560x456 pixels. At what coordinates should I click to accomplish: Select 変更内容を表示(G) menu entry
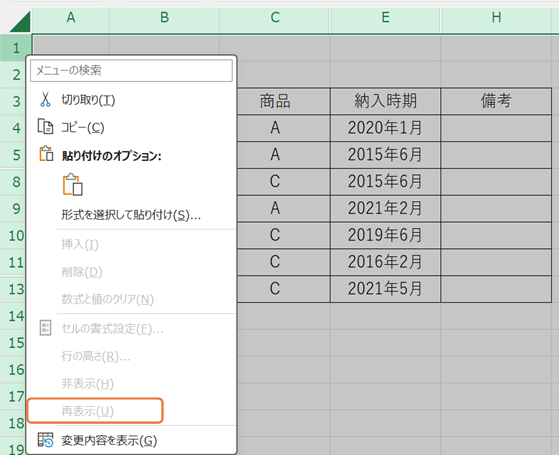tap(109, 441)
